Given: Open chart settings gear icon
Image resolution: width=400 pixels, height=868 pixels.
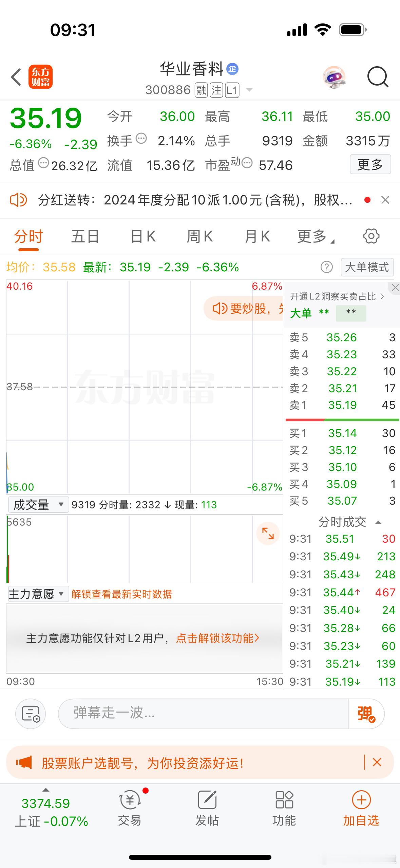Looking at the screenshot, I should click(x=371, y=236).
